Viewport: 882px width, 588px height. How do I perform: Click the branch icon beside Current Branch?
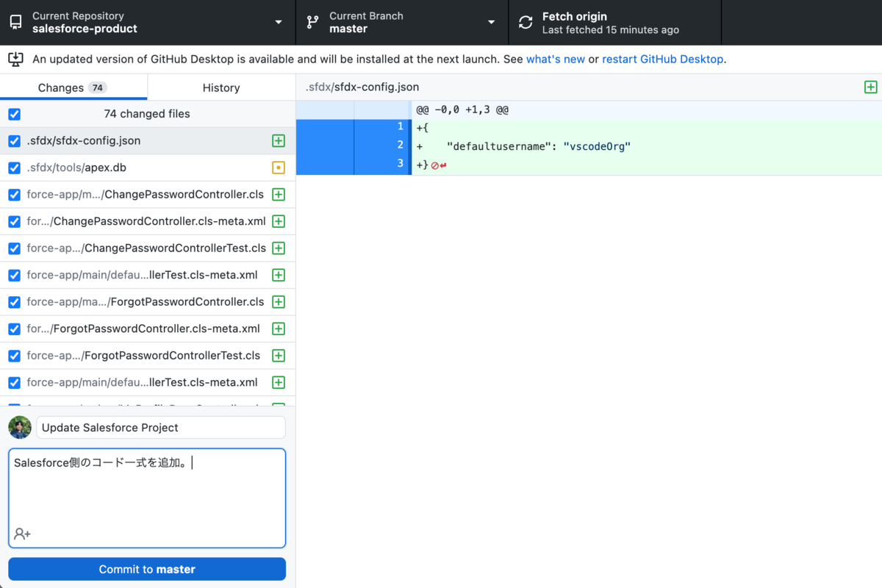(x=311, y=22)
